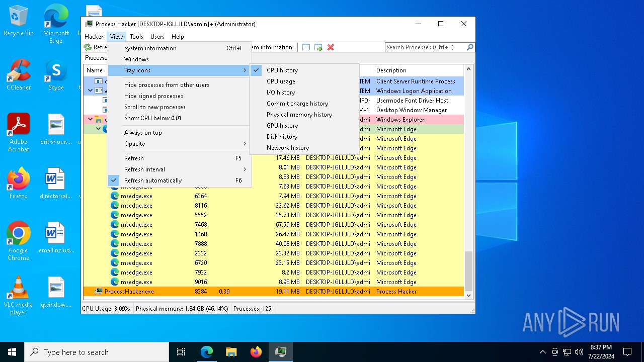Image resolution: width=644 pixels, height=362 pixels.
Task: Click the ProcessHacker.exe row icon
Action: click(x=99, y=292)
